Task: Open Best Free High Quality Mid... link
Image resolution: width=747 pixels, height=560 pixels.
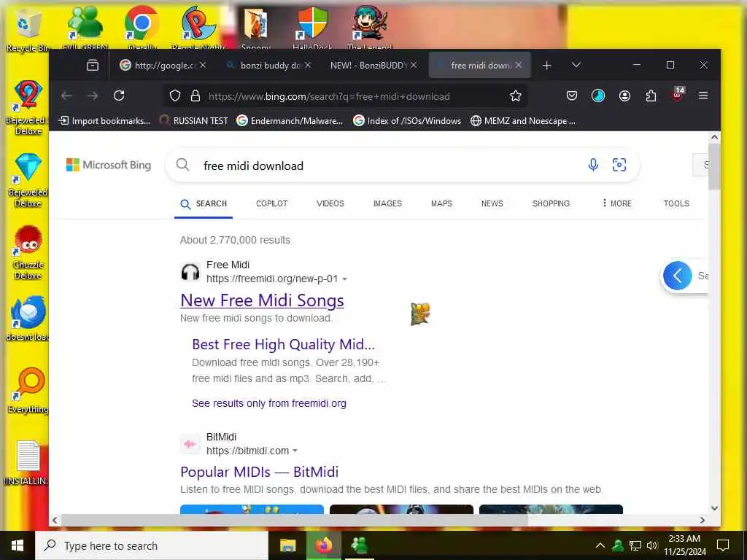Action: (x=283, y=344)
